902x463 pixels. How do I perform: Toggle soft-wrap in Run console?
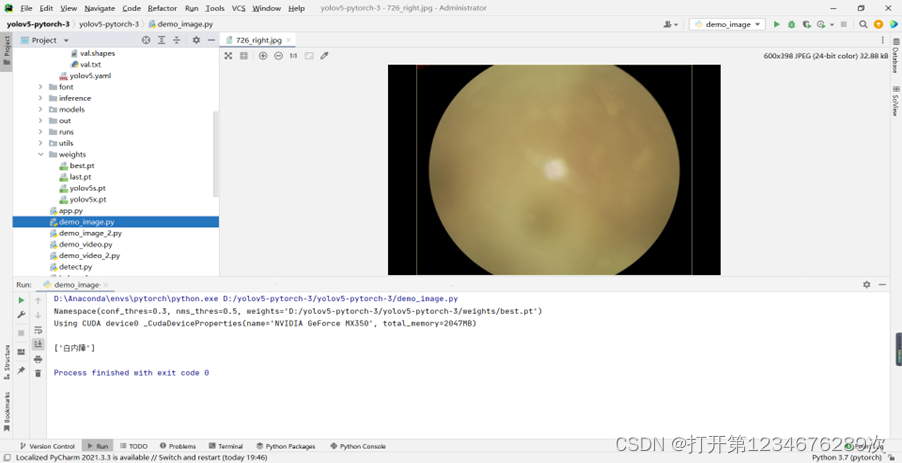point(38,330)
